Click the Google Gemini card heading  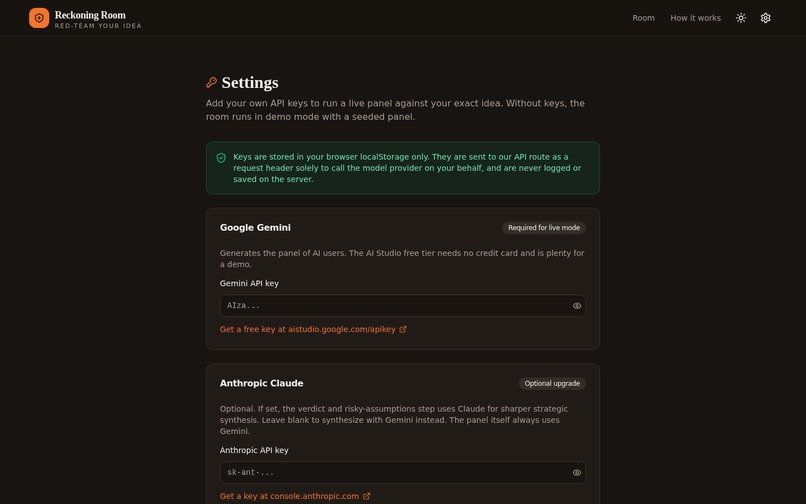[255, 227]
